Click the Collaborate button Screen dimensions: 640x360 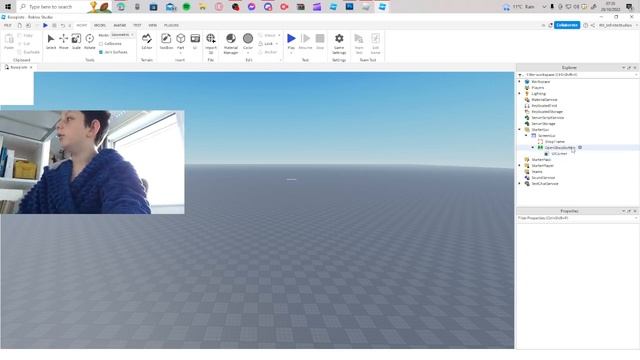click(567, 25)
